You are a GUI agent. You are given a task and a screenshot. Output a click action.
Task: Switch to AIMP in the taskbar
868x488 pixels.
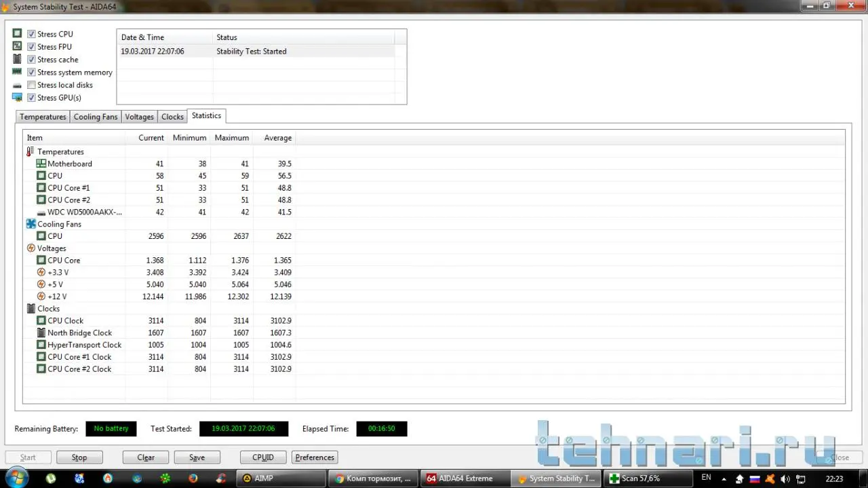coord(281,478)
